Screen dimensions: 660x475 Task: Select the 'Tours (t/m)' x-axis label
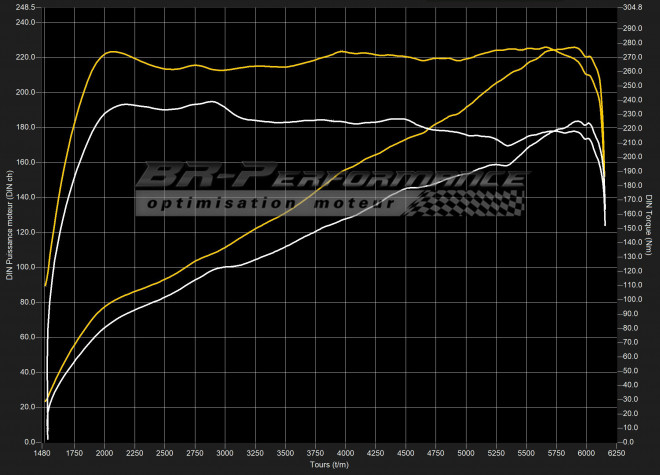coord(330,464)
